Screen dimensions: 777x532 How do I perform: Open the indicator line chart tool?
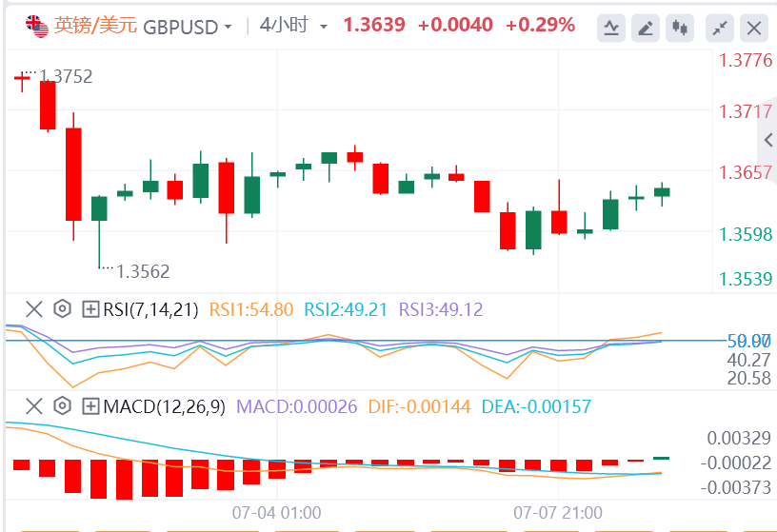611,28
